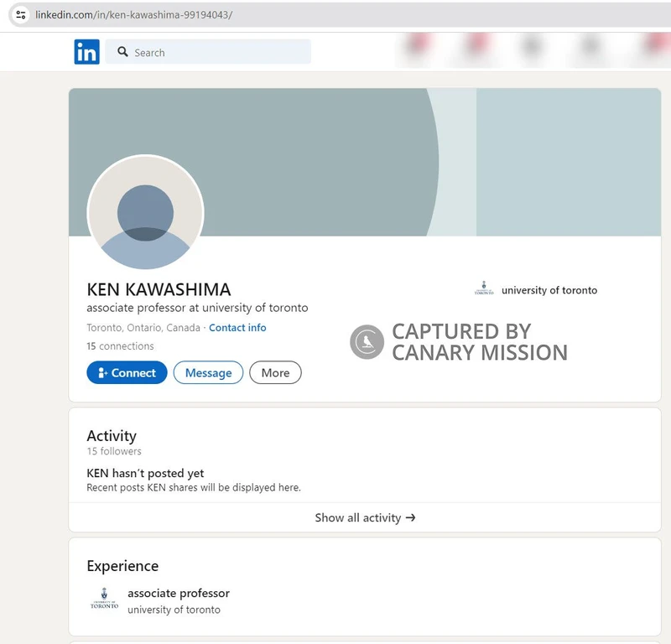Screen dimensions: 671x644
Task: Click University of Toronto logo under Experience
Action: point(104,599)
